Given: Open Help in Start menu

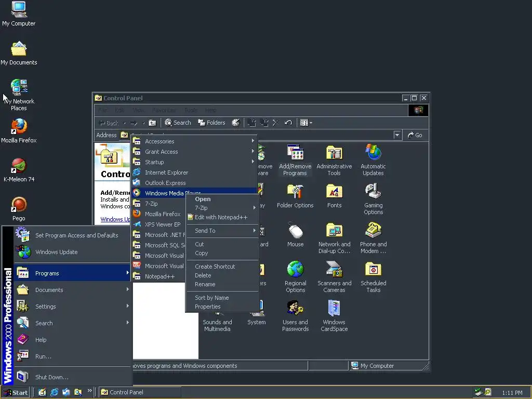Looking at the screenshot, I should pyautogui.click(x=72, y=340).
